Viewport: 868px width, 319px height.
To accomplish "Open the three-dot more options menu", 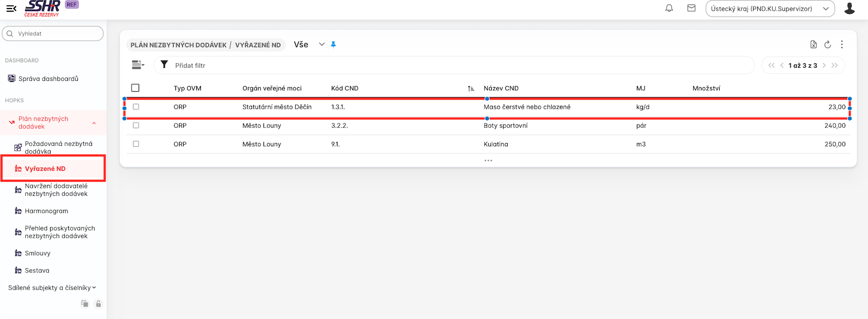I will tap(842, 45).
